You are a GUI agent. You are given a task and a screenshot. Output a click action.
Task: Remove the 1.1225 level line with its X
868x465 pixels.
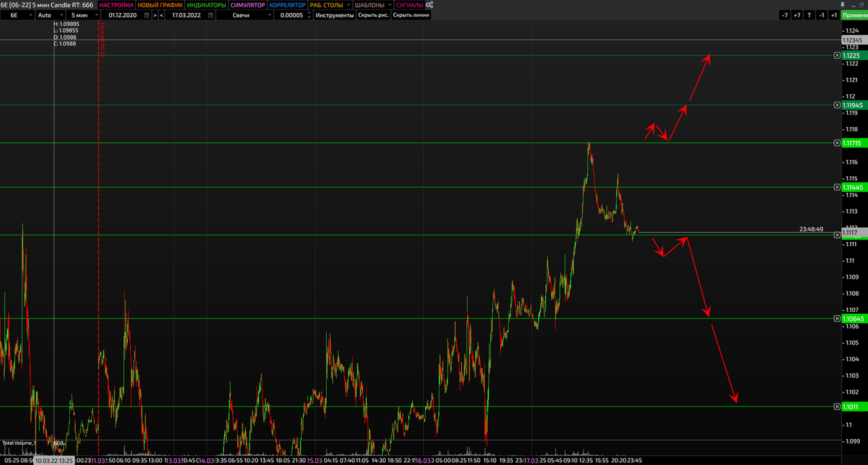click(837, 56)
